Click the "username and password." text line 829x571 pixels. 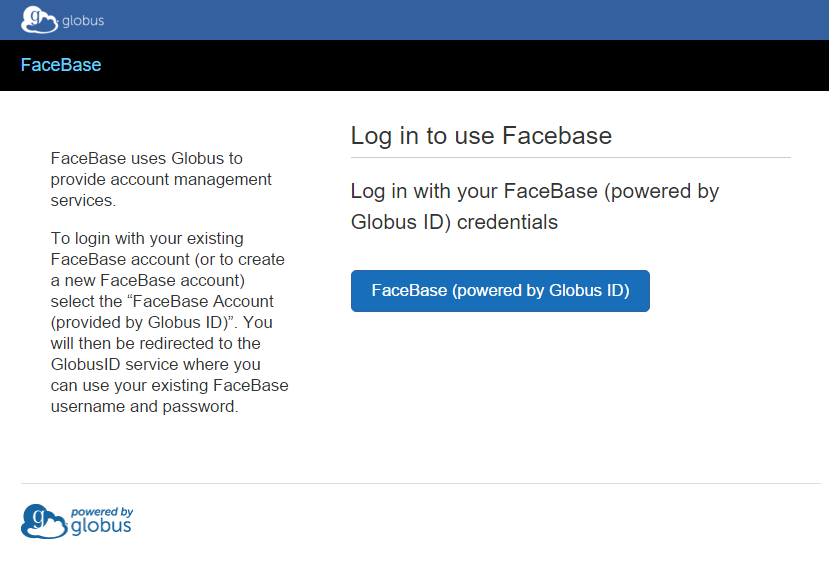[144, 407]
